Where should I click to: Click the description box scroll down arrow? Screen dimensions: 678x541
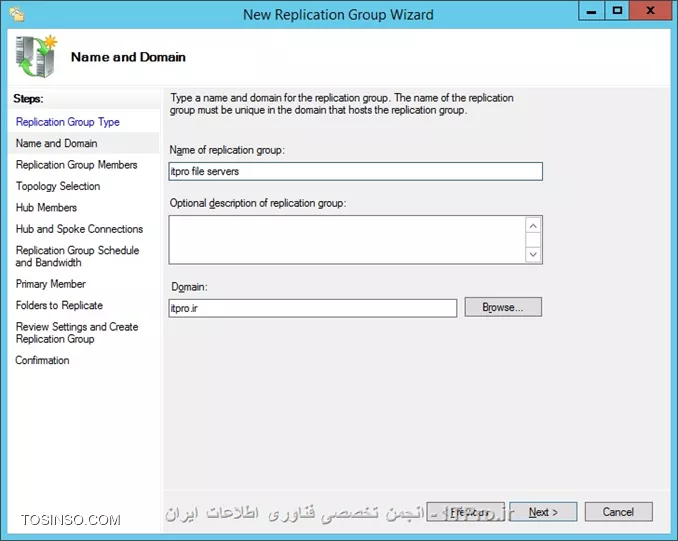point(533,254)
